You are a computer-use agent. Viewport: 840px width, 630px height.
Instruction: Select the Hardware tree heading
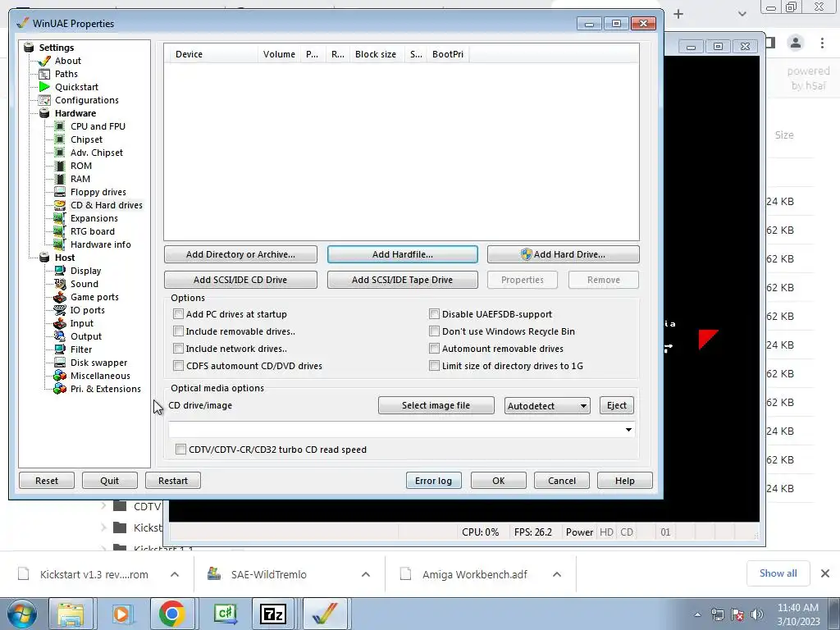tap(75, 113)
